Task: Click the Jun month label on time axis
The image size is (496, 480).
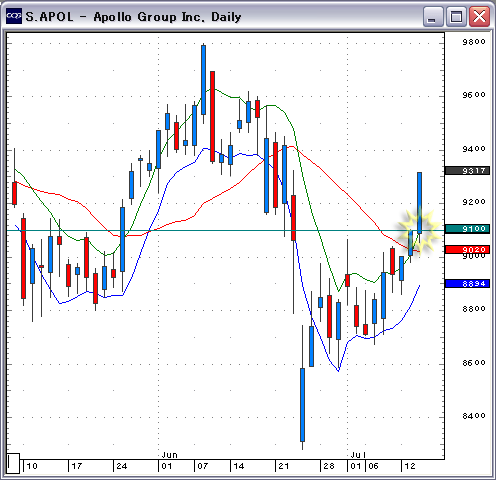Action: [169, 455]
